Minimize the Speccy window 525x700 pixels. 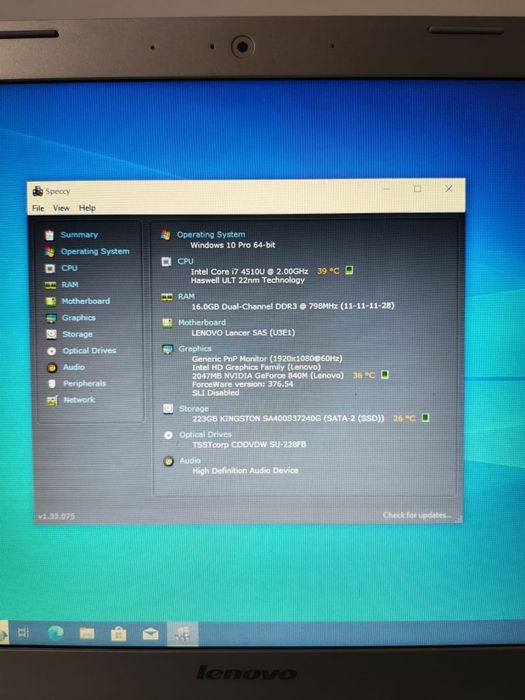tap(387, 189)
